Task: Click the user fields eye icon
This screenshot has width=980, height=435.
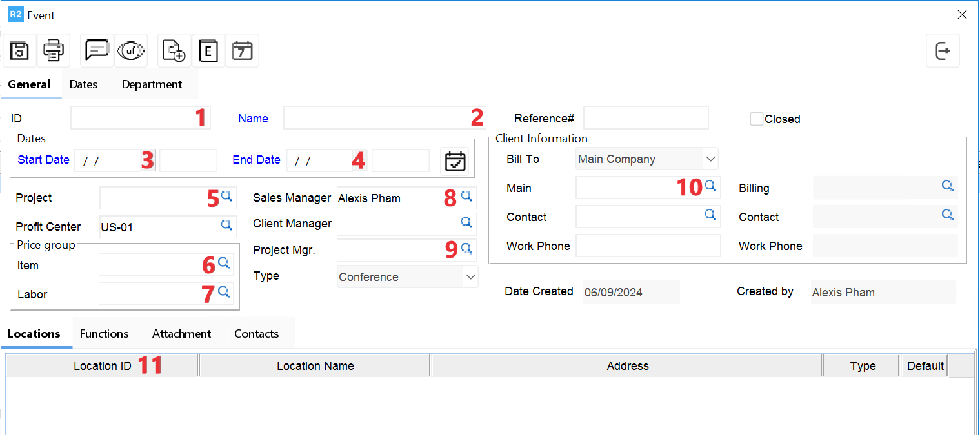Action: tap(131, 51)
